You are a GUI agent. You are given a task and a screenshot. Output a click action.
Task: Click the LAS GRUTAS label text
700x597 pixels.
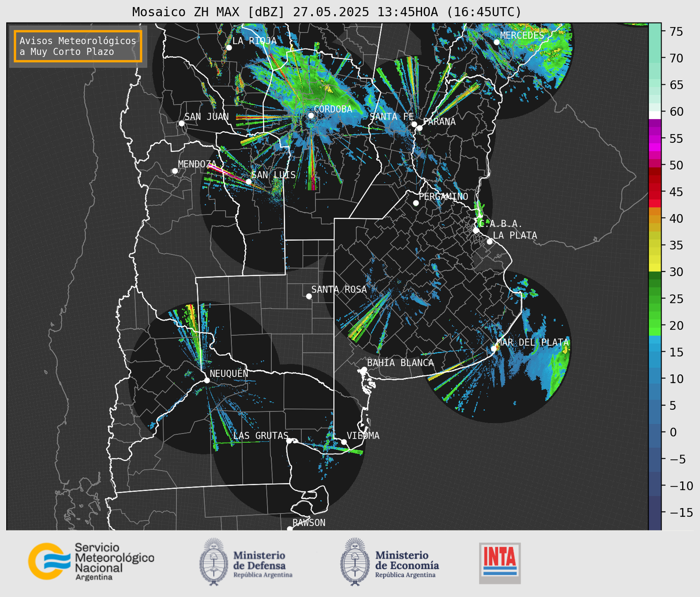261,436
